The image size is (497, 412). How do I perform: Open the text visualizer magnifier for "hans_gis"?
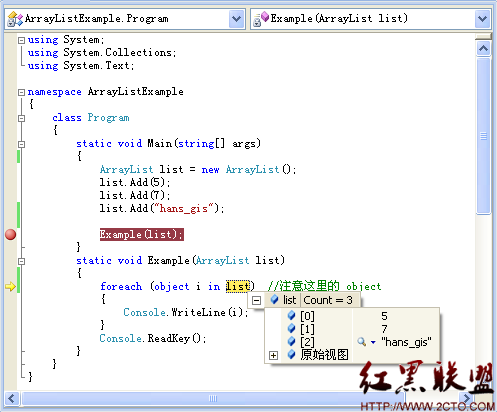click(361, 342)
